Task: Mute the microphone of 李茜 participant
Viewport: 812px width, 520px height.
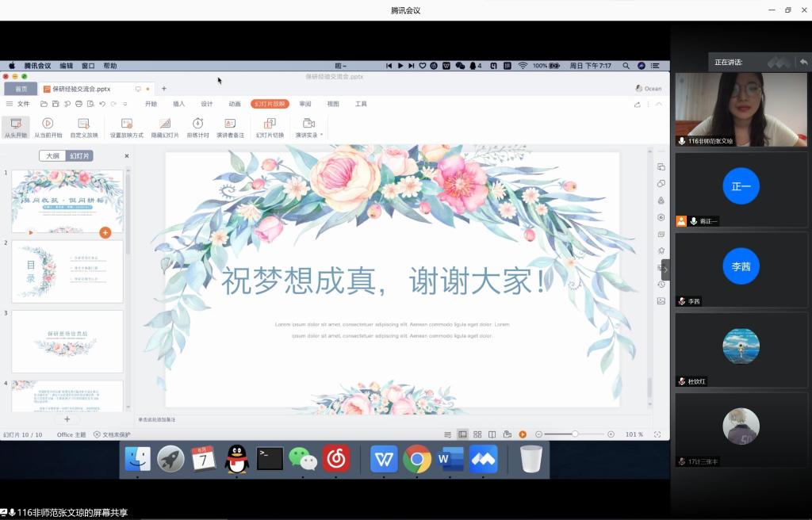Action: (682, 301)
